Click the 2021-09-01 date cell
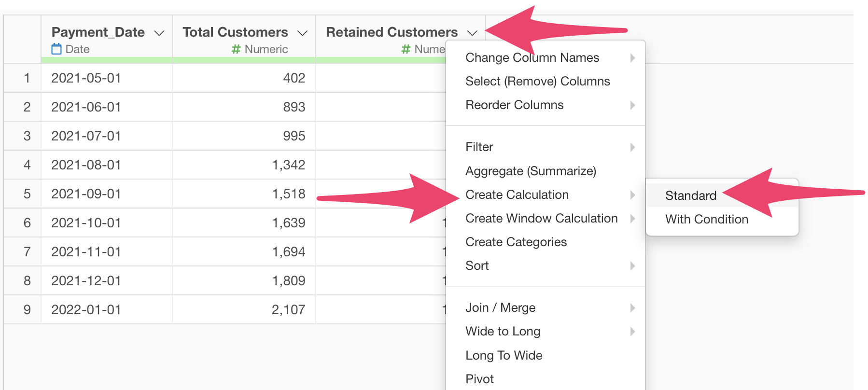868x390 pixels. 86,194
